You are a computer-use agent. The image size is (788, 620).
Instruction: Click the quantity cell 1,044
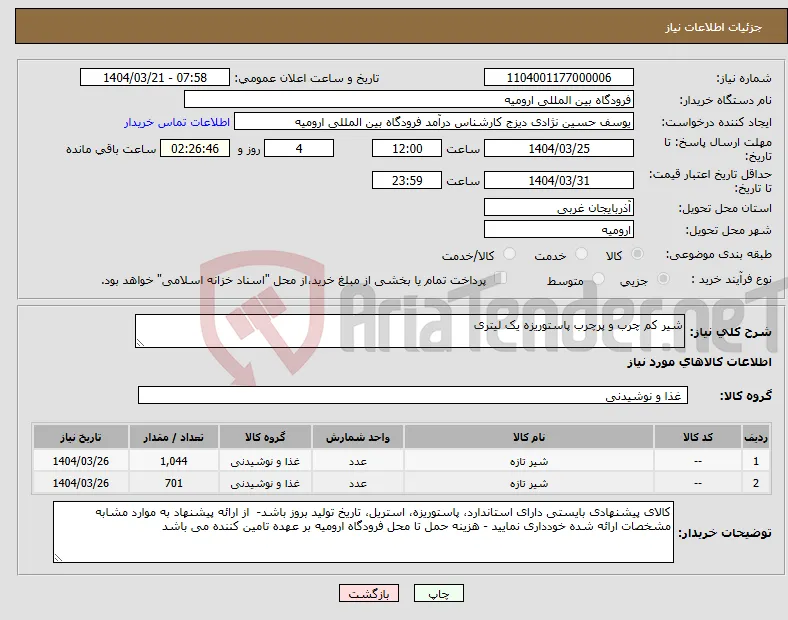173,461
